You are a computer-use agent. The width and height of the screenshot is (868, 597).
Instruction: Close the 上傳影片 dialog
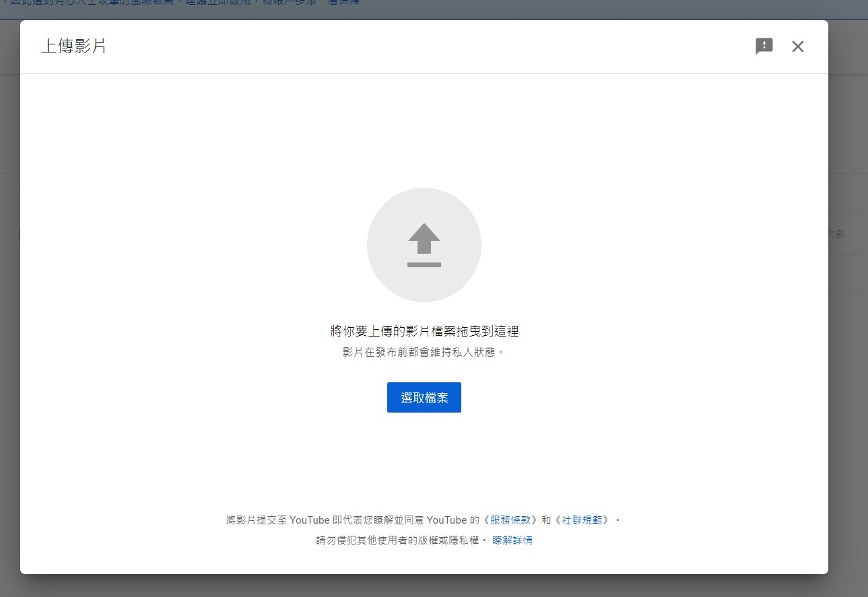(x=797, y=46)
